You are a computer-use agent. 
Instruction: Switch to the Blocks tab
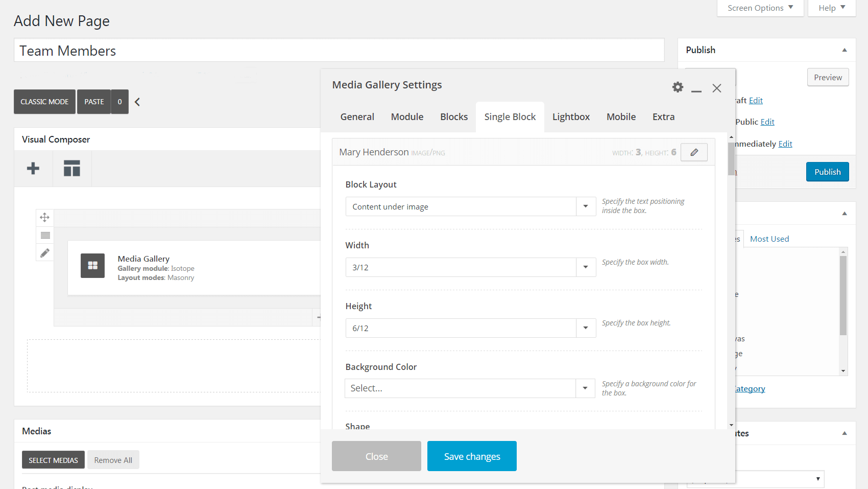[x=454, y=117]
